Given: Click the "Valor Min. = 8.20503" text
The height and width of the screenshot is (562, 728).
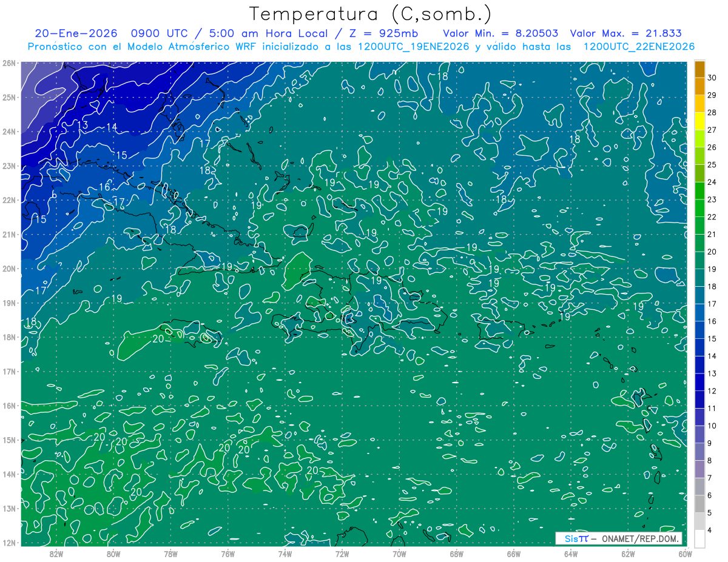Looking at the screenshot, I should pyautogui.click(x=500, y=34).
